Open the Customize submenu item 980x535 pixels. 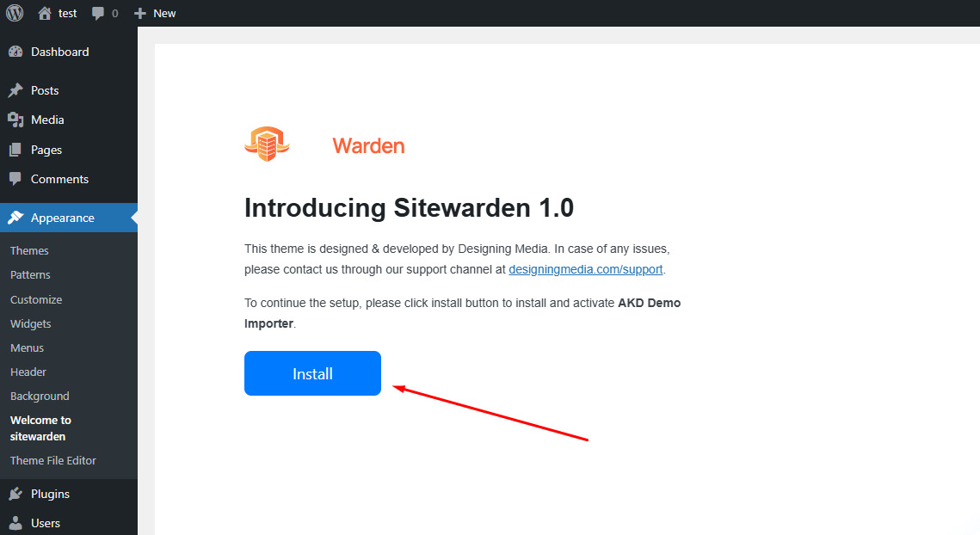36,299
